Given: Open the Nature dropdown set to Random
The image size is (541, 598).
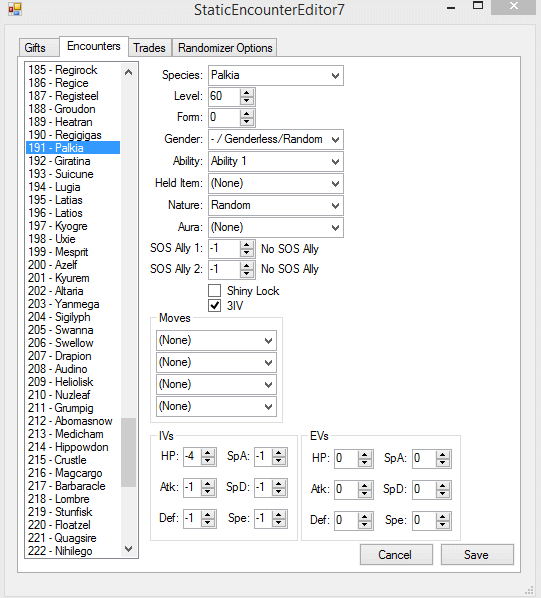Looking at the screenshot, I should [x=276, y=205].
